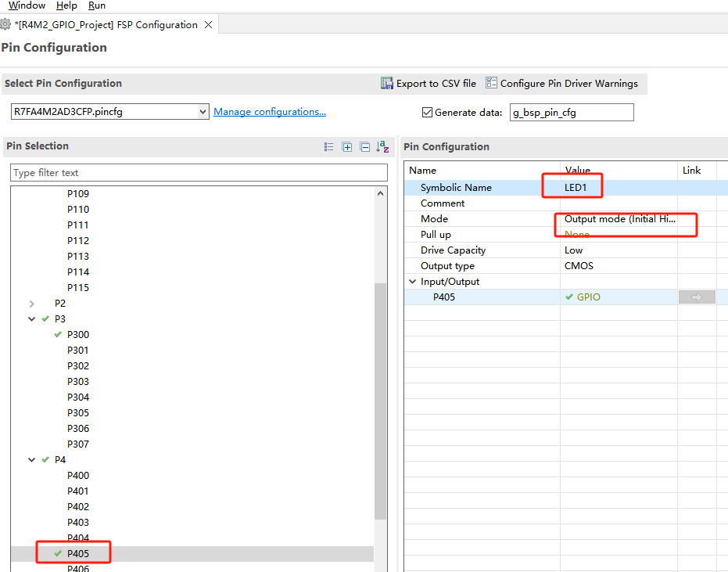The width and height of the screenshot is (728, 572).
Task: Collapse the Input/Output section
Action: pyautogui.click(x=412, y=282)
